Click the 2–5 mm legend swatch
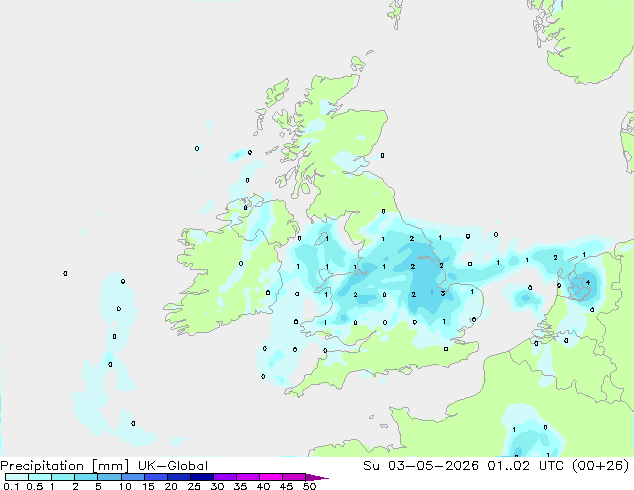The height and width of the screenshot is (490, 634). click(86, 477)
